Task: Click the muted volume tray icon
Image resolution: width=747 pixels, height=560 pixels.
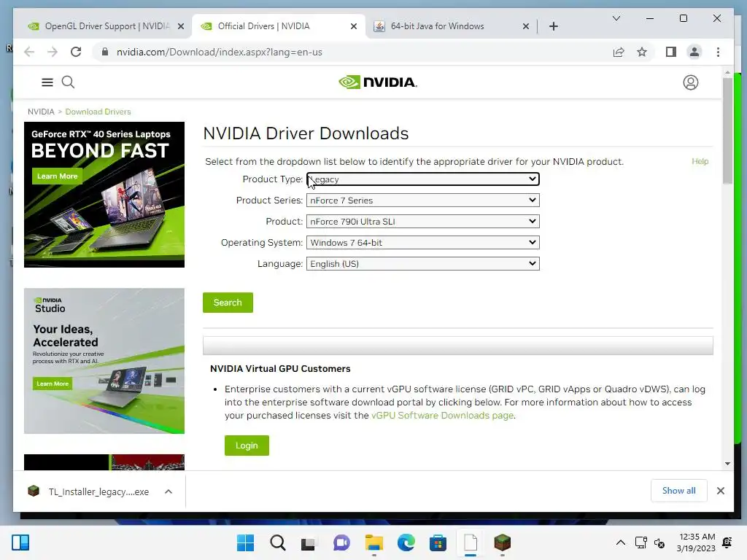Action: click(x=659, y=542)
